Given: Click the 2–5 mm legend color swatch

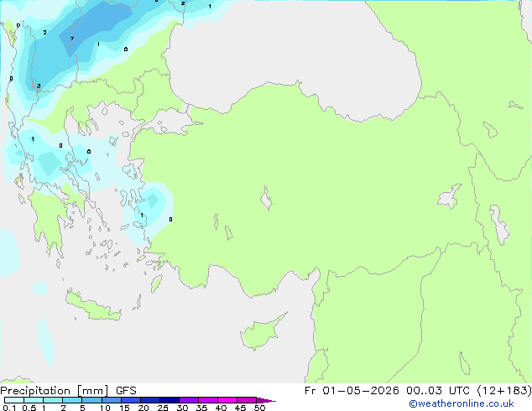Looking at the screenshot, I should pos(72,400).
